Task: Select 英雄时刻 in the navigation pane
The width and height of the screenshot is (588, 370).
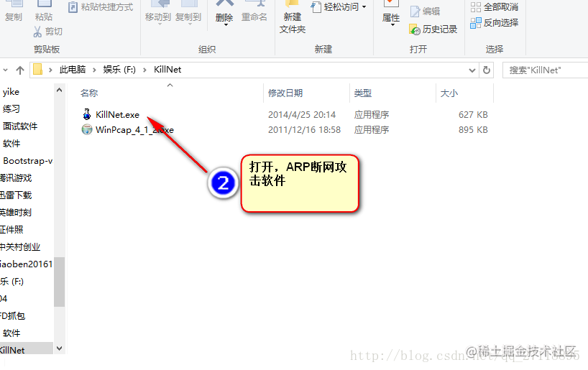Action: tap(16, 213)
